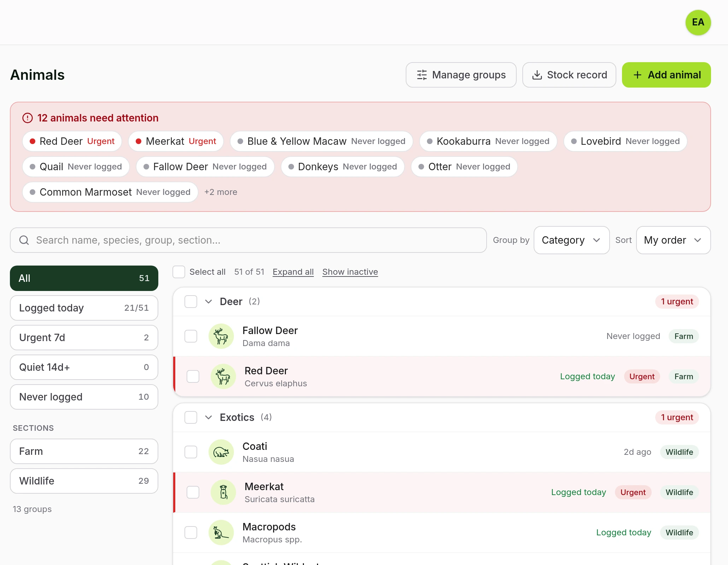
Task: Click the Fallow Deer animal icon
Action: pos(221,336)
